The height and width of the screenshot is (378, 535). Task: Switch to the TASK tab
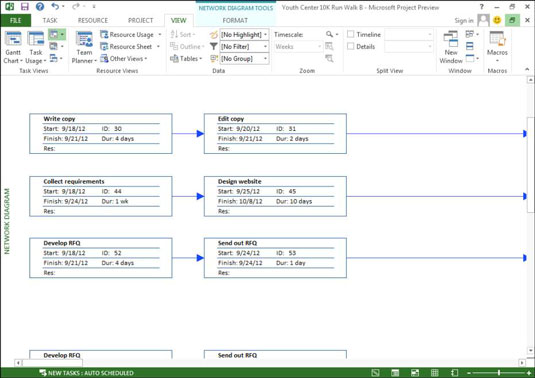50,20
